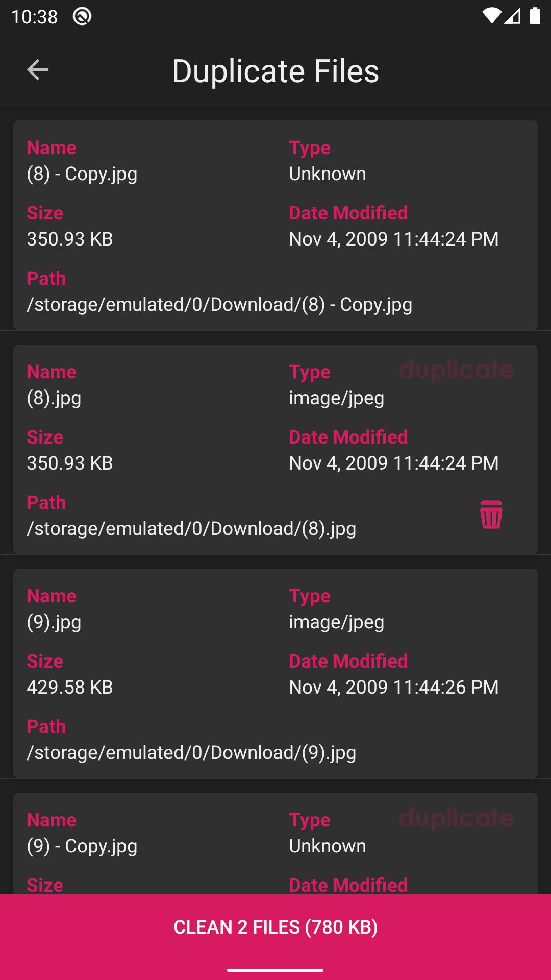Tap path /storage/emulated/0/Download/(9).jpg
The image size is (551, 980).
pyautogui.click(x=191, y=753)
